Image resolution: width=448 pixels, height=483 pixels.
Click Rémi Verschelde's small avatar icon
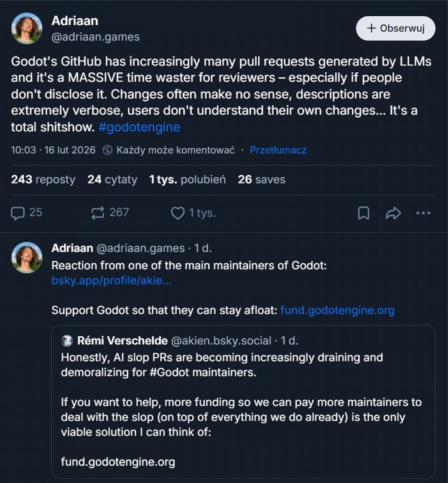click(x=67, y=340)
